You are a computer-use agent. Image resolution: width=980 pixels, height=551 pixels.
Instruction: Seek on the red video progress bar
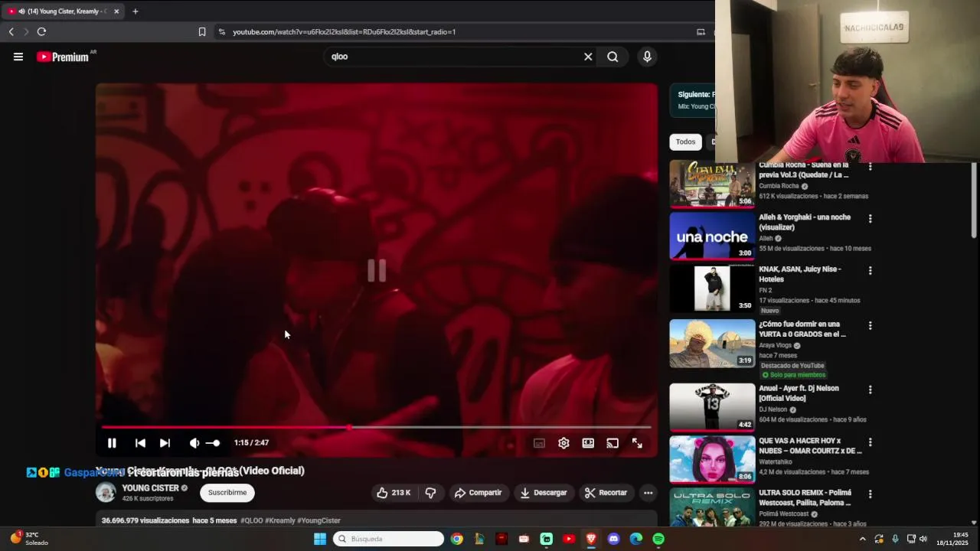pyautogui.click(x=376, y=427)
